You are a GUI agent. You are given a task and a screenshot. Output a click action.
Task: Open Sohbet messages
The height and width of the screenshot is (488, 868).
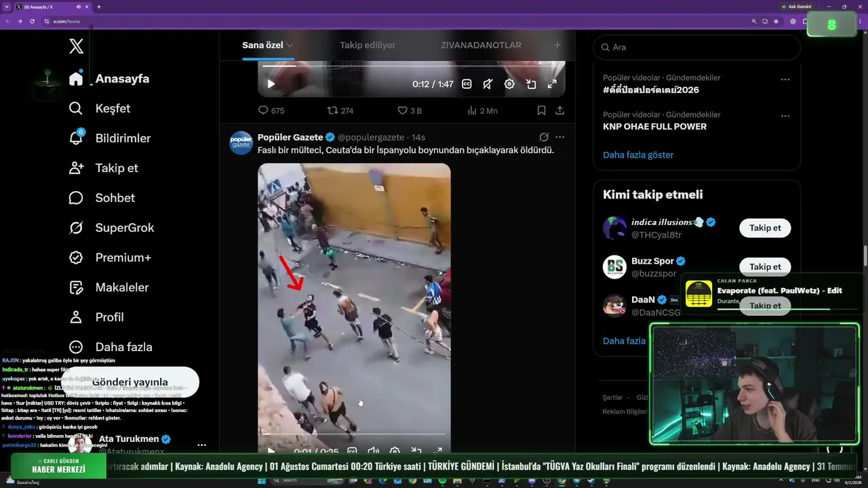(x=102, y=198)
